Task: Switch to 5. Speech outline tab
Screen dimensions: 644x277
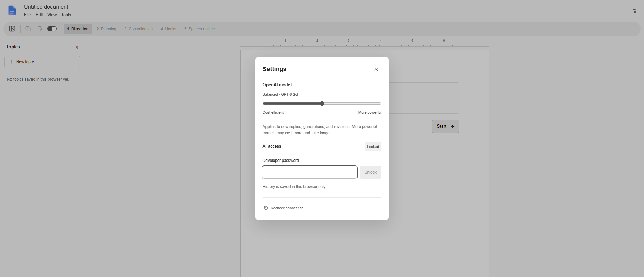Action: [199, 29]
